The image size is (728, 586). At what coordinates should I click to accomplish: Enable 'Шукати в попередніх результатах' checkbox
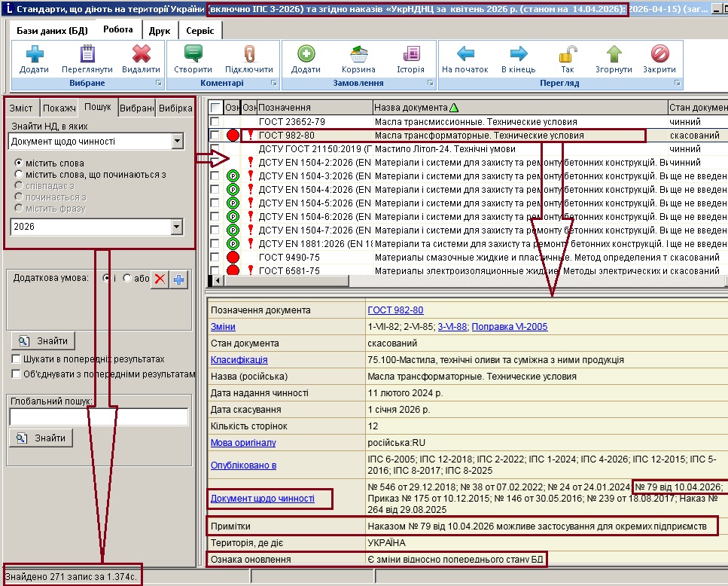point(17,359)
